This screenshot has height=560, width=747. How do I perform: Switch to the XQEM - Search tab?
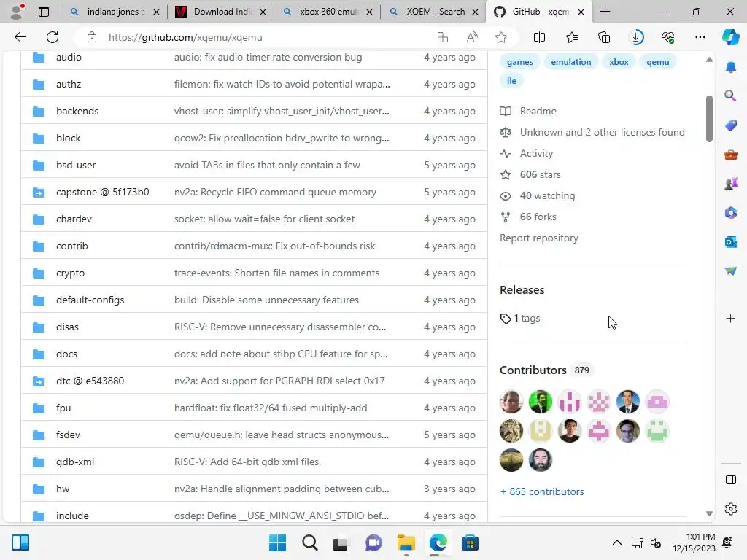433,12
